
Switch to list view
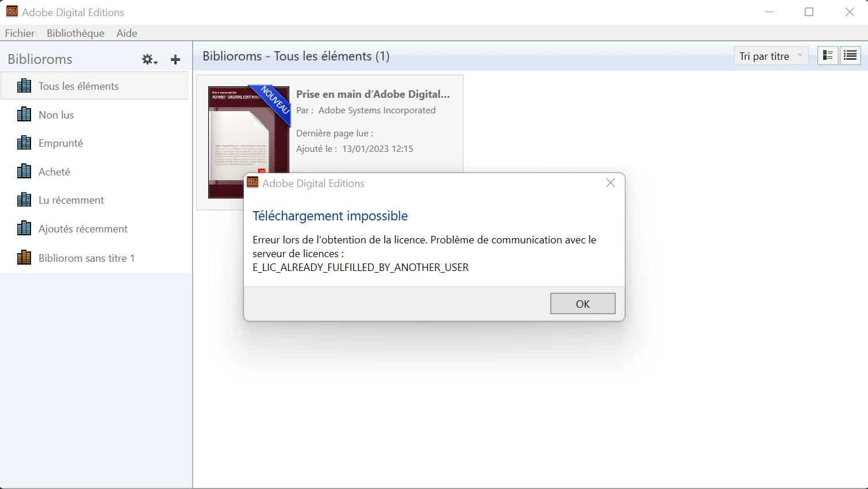click(850, 55)
